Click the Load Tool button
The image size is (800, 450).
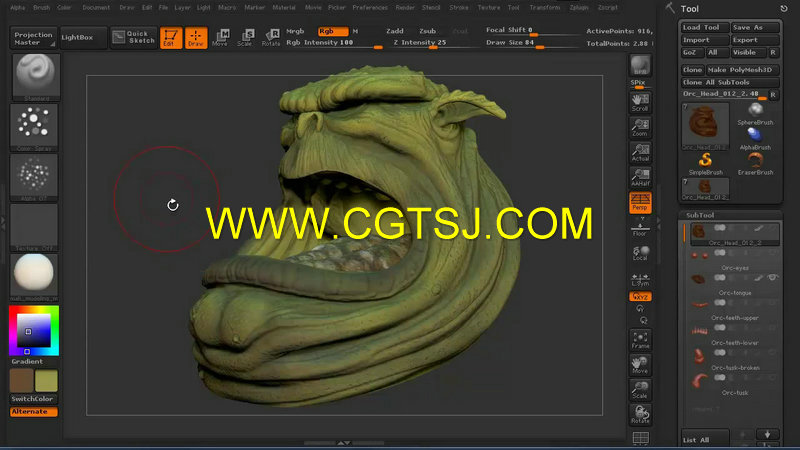pyautogui.click(x=705, y=28)
